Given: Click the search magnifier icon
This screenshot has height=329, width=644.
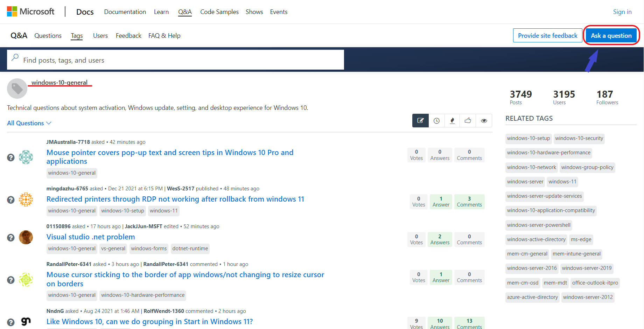Looking at the screenshot, I should click(x=15, y=57).
